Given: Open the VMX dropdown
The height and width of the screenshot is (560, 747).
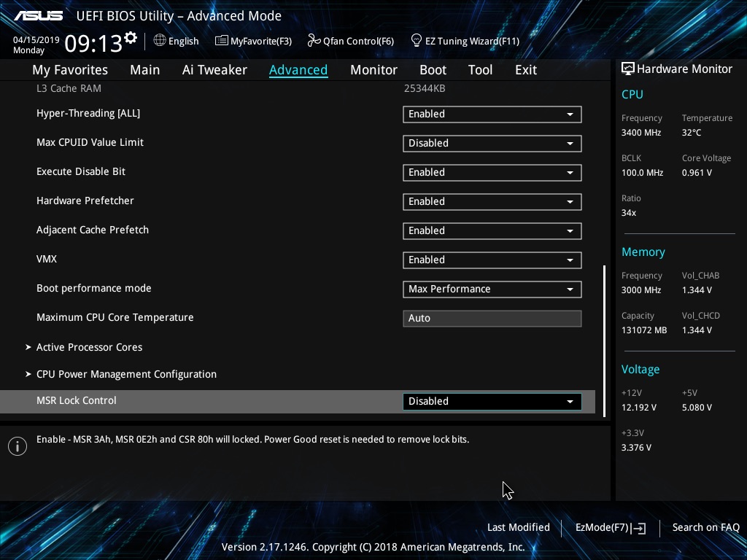Looking at the screenshot, I should click(492, 260).
